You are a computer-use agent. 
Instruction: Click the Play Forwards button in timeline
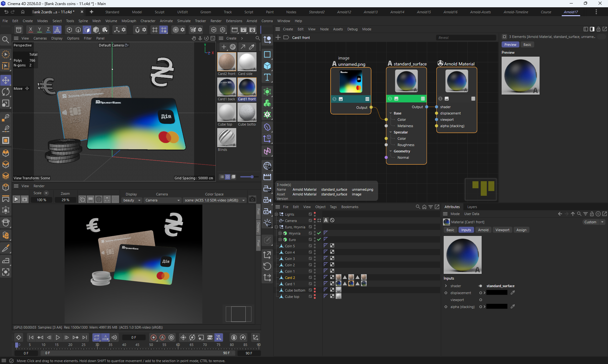(58, 337)
